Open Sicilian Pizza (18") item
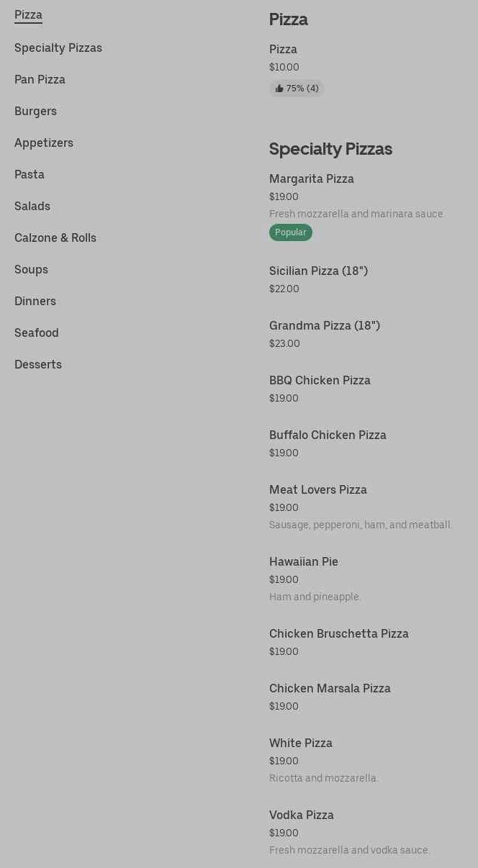Image resolution: width=478 pixels, height=868 pixels. point(318,271)
